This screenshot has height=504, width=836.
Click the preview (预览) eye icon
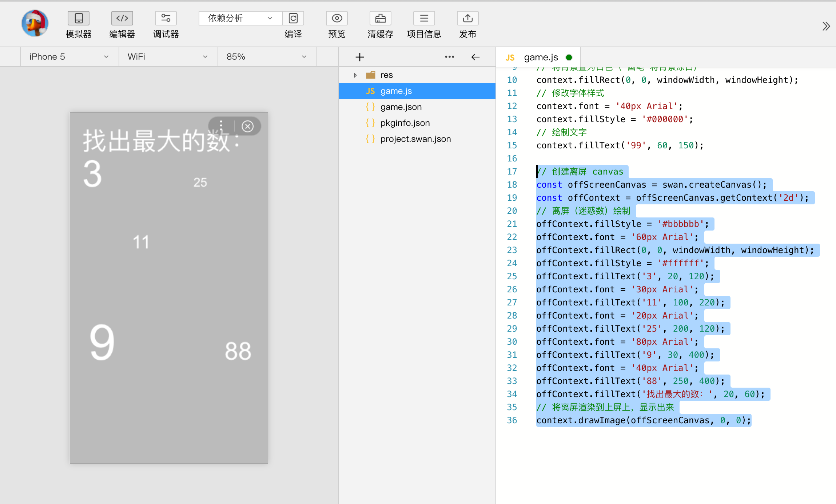pyautogui.click(x=337, y=18)
